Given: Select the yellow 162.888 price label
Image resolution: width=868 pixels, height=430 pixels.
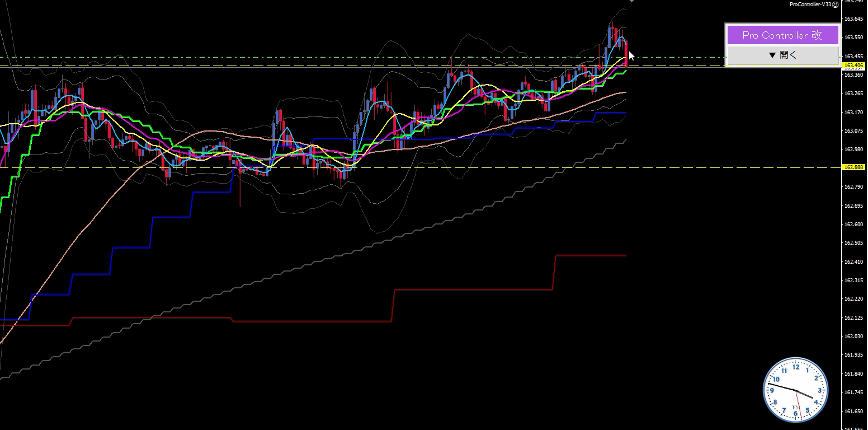Looking at the screenshot, I should [853, 167].
